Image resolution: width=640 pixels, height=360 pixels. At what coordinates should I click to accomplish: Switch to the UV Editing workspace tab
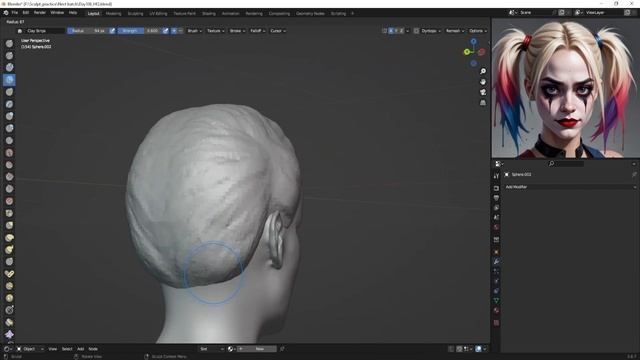pos(158,13)
